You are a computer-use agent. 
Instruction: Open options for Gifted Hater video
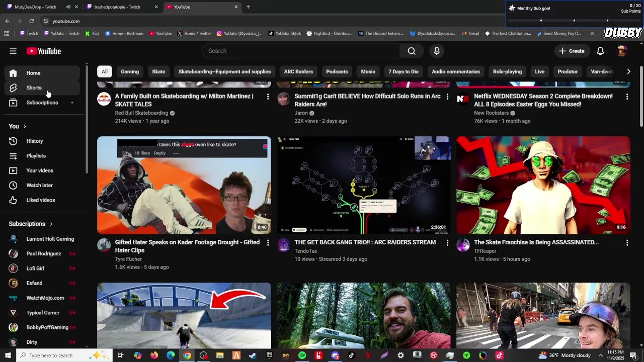[268, 243]
